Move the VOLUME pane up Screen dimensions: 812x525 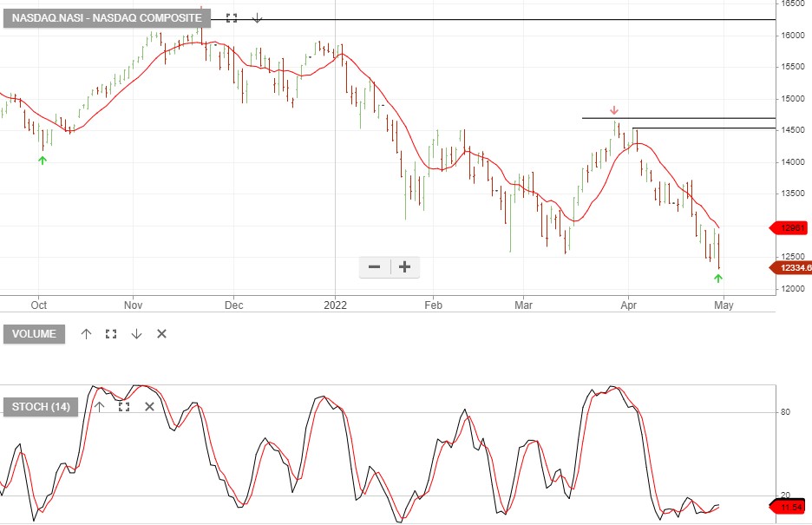point(86,334)
